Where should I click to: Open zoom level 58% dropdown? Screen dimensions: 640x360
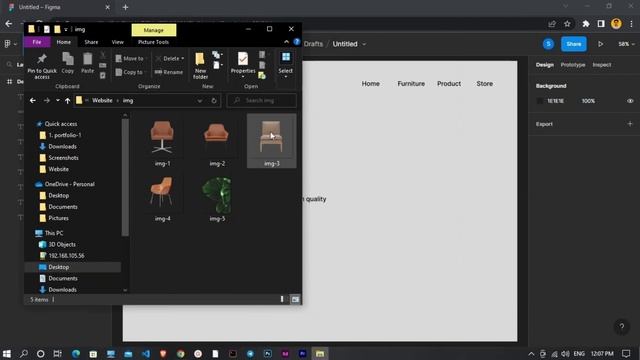point(626,44)
